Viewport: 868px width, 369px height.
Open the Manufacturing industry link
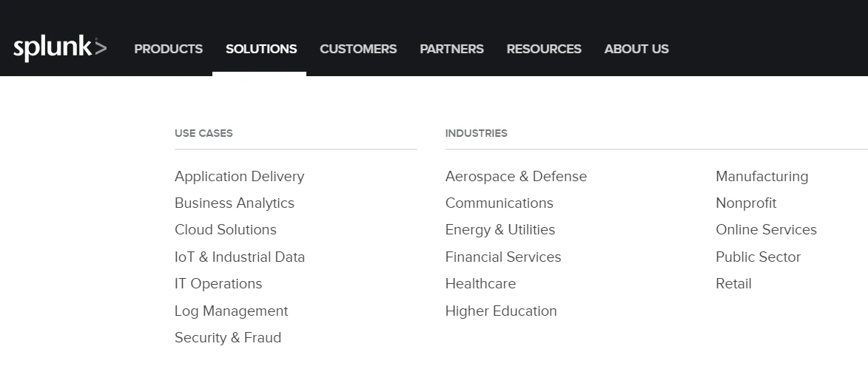(x=761, y=176)
